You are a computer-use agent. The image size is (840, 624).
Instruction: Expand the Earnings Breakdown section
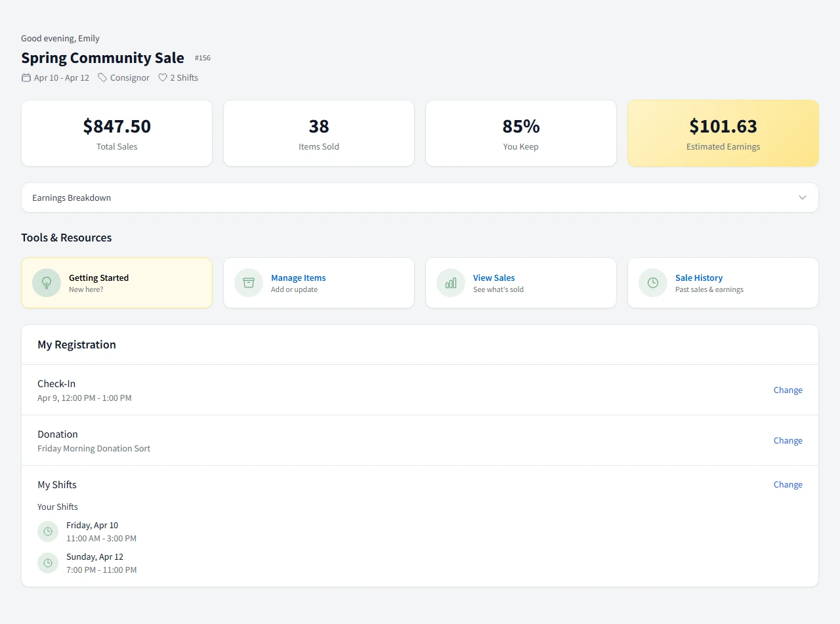click(420, 197)
